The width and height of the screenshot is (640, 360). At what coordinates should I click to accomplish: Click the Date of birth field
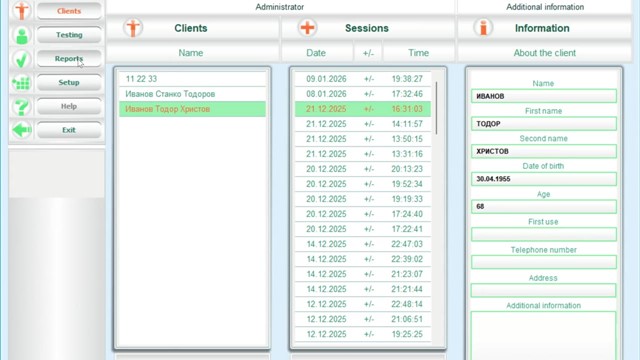pyautogui.click(x=544, y=179)
